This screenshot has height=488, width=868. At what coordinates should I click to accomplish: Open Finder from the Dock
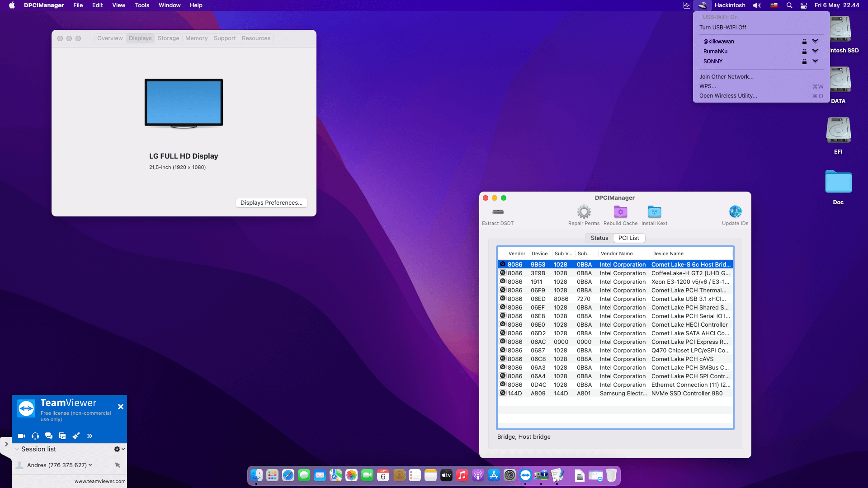click(256, 475)
